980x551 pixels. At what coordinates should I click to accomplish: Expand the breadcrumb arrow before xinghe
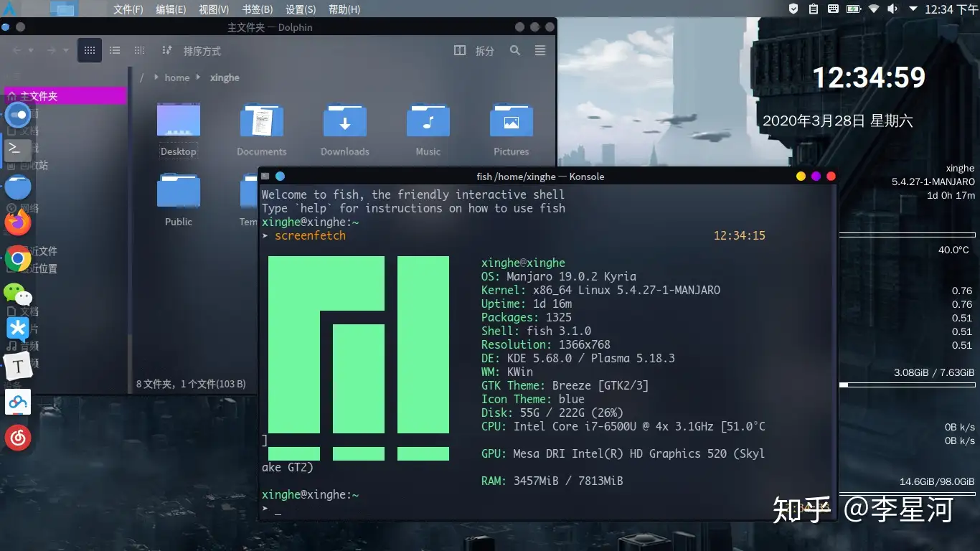pyautogui.click(x=199, y=77)
